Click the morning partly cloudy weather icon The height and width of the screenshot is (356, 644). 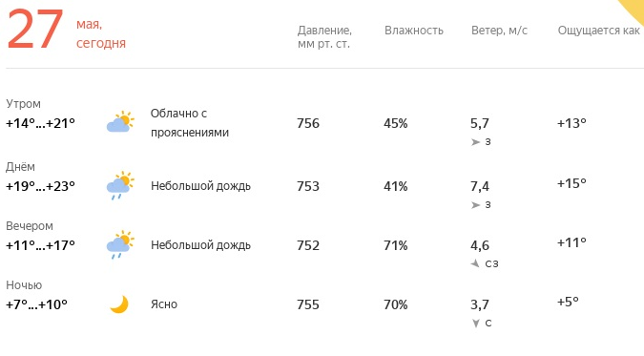click(120, 121)
